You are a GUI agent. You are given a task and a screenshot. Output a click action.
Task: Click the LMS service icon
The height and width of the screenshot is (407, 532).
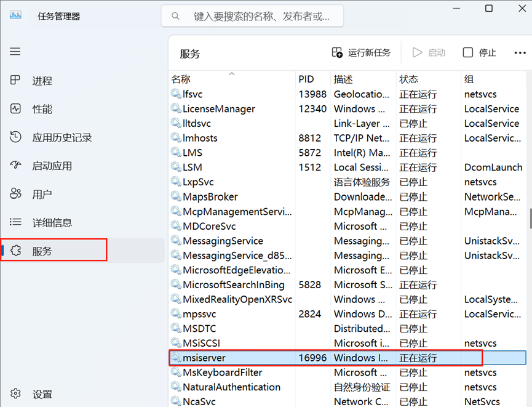[176, 152]
